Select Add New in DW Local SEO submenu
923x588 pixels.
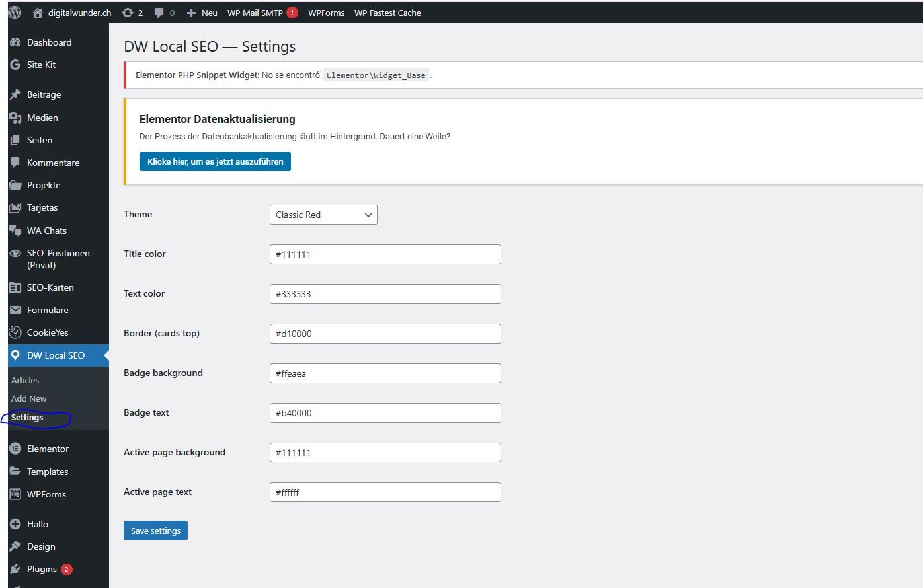point(29,398)
